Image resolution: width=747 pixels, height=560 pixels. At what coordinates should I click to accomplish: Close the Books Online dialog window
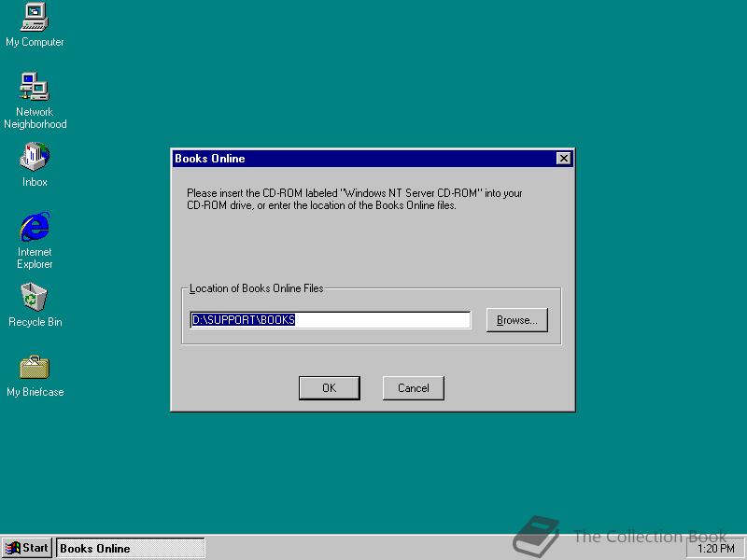(564, 158)
